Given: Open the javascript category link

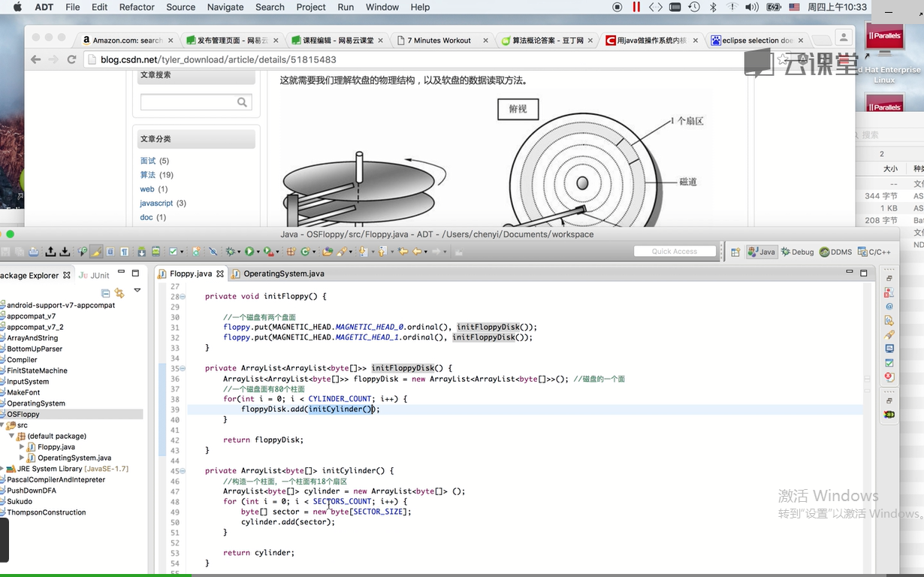Looking at the screenshot, I should pos(156,203).
